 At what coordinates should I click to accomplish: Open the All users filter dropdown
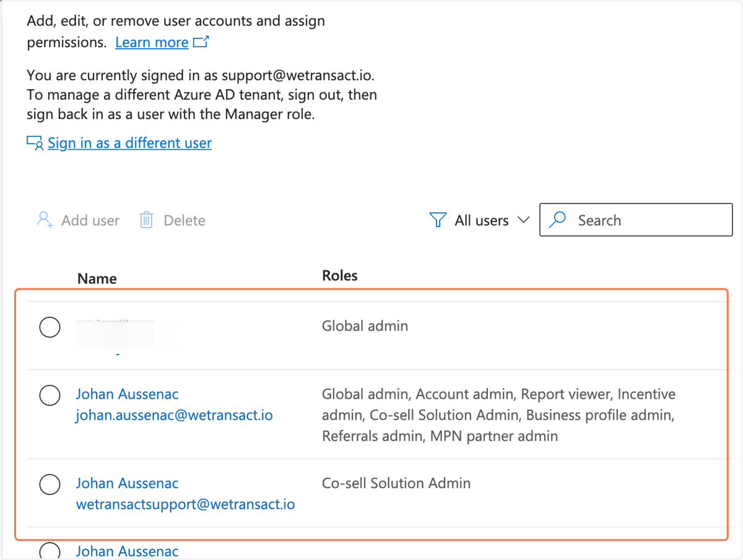point(480,220)
